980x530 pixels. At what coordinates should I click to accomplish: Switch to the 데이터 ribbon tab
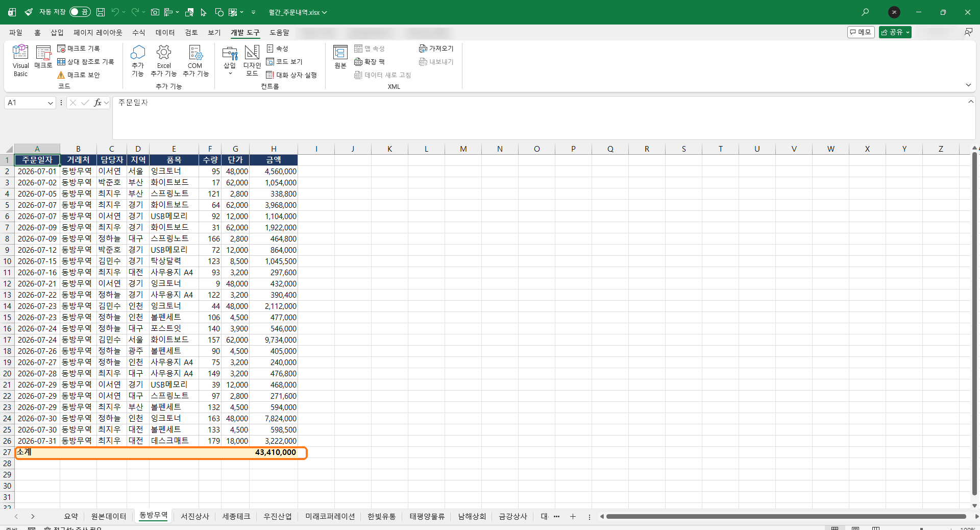(165, 33)
